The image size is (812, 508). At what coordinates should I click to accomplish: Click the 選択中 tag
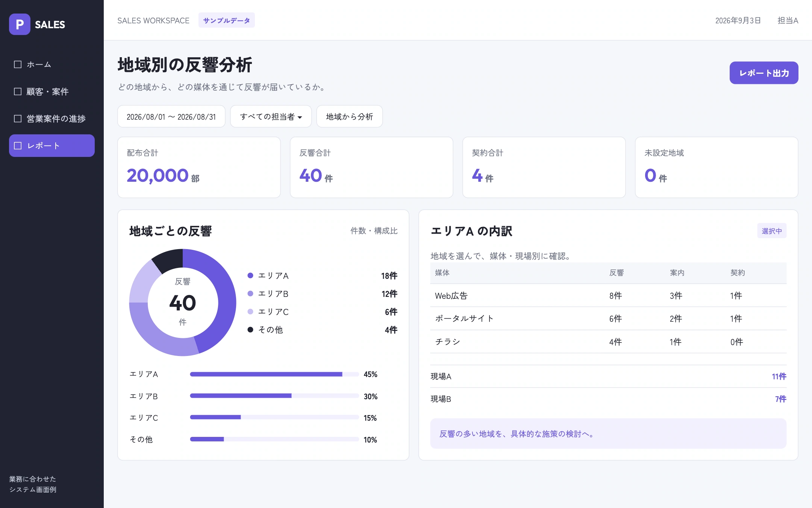click(x=772, y=231)
